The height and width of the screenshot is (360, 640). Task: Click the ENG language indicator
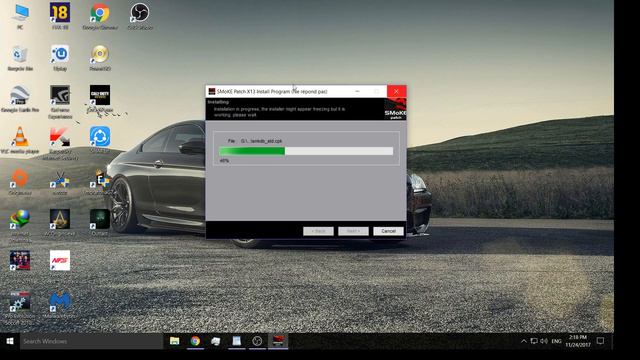556,341
